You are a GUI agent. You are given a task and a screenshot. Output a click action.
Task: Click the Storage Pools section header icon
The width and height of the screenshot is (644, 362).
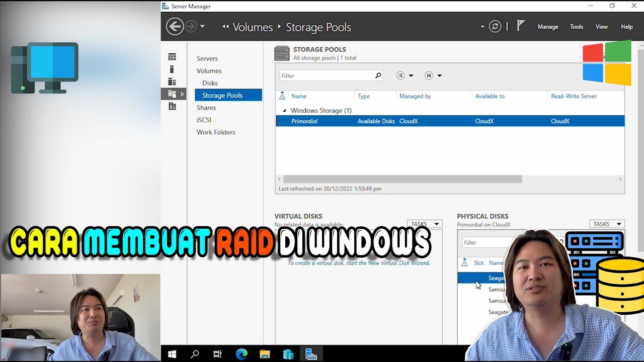point(282,54)
